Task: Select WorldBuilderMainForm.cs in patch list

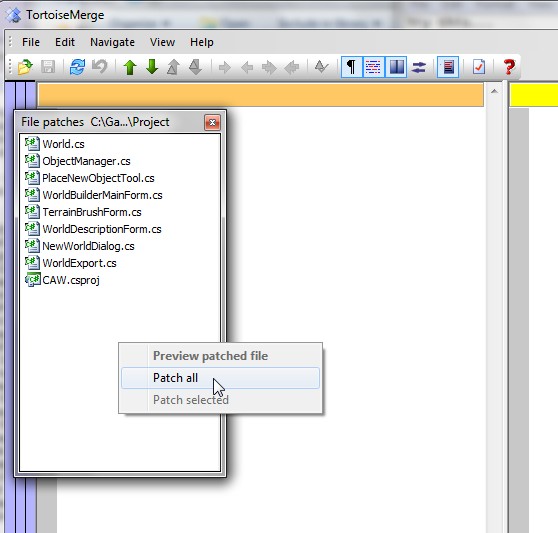Action: 102,195
